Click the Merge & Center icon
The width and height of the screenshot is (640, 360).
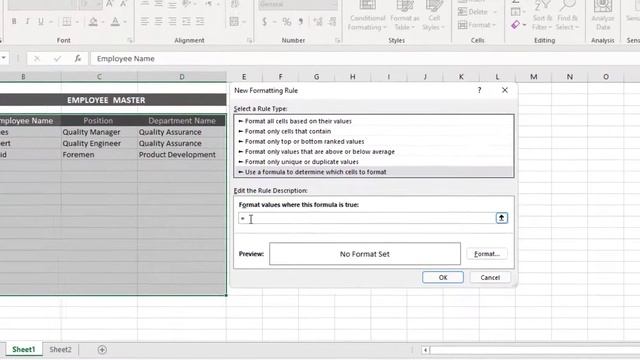click(234, 21)
